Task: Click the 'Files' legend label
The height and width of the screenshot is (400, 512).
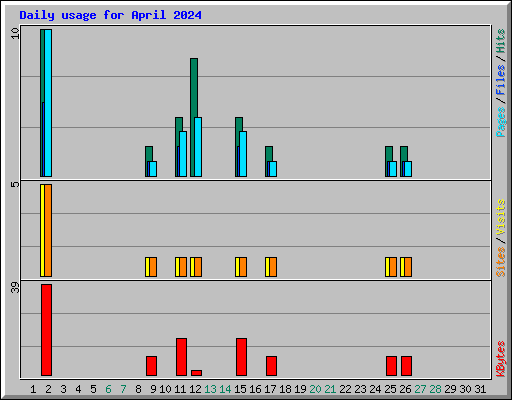Action: coord(500,80)
